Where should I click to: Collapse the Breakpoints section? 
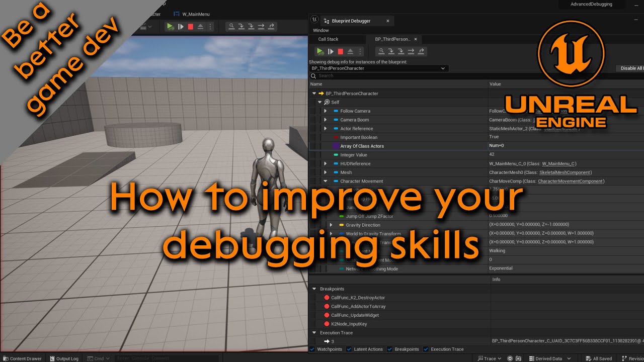(x=314, y=289)
